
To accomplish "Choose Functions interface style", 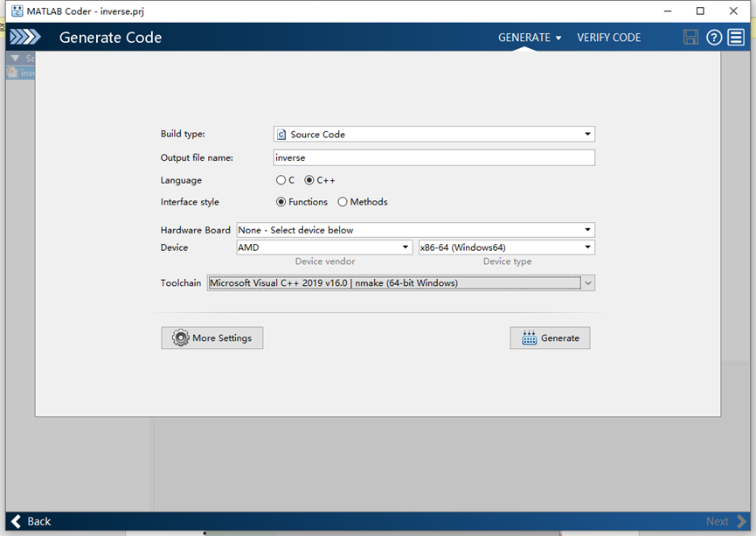I will (281, 202).
